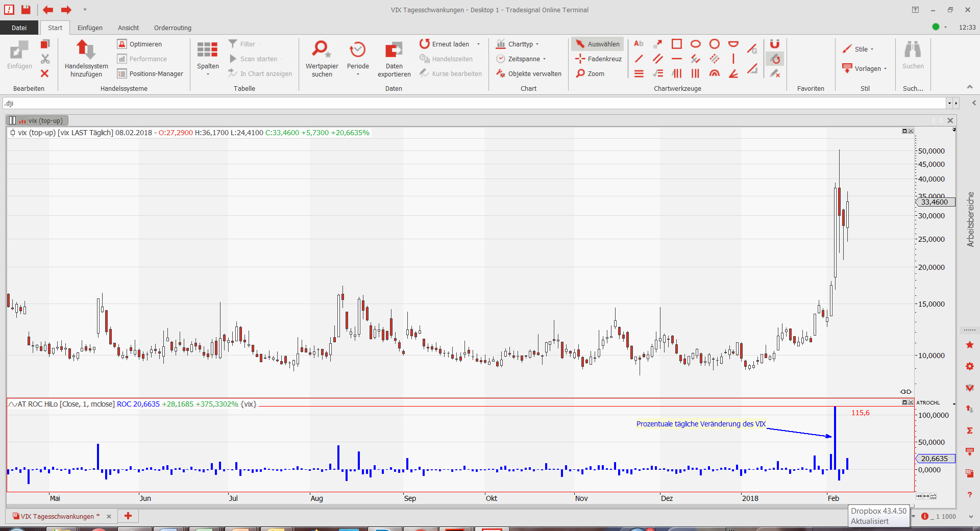Image resolution: width=980 pixels, height=531 pixels.
Task: Delete with the red X in Bearbeiten
Action: [x=45, y=73]
